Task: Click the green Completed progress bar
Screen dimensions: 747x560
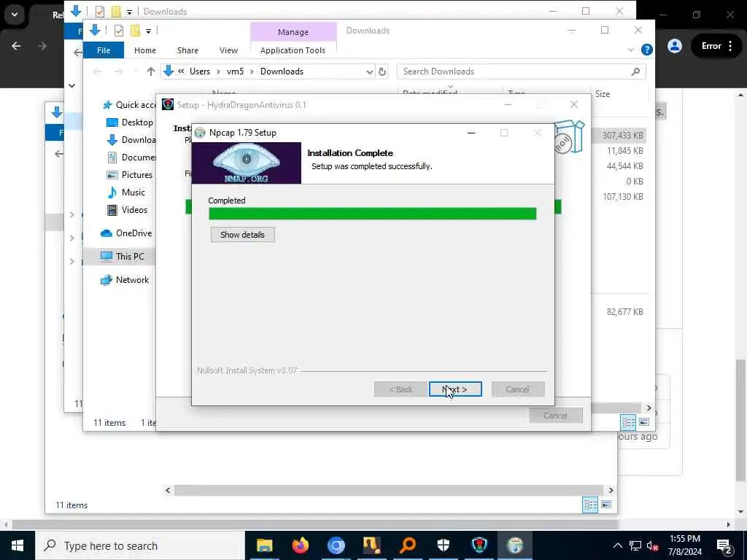Action: [x=373, y=214]
